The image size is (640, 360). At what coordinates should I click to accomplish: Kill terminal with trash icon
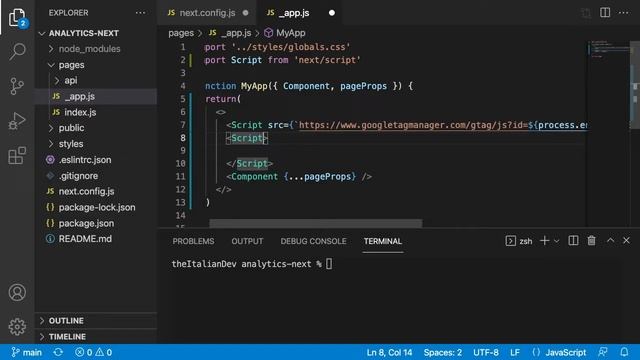[x=591, y=241]
